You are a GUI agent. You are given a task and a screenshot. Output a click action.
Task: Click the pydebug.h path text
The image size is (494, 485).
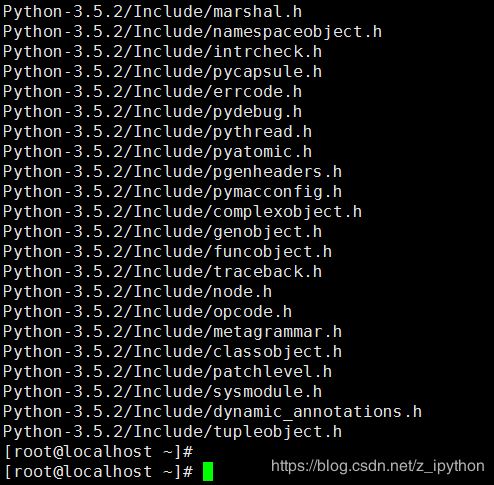pyautogui.click(x=152, y=112)
